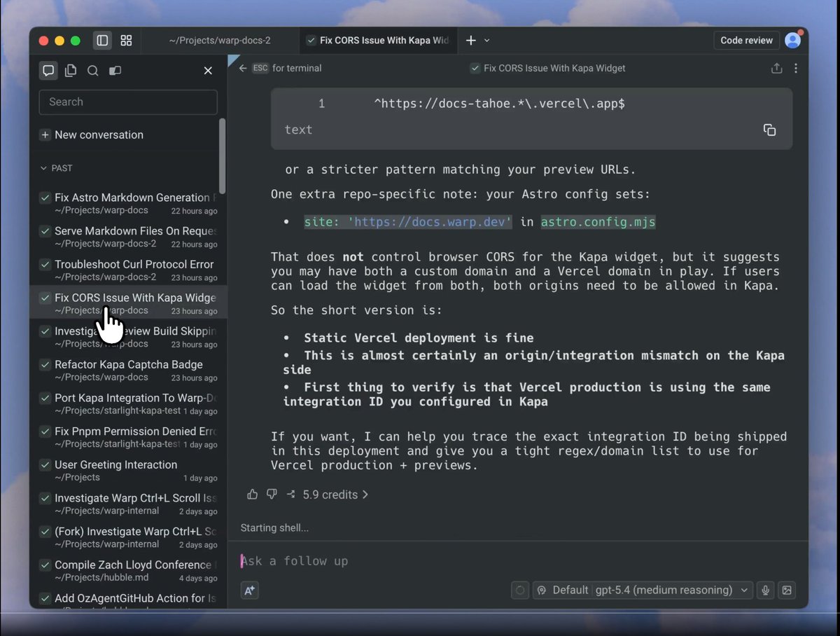The image size is (840, 636).
Task: Click the status check icon beside Refactor Kapa Captcha Badge
Action: pyautogui.click(x=45, y=365)
